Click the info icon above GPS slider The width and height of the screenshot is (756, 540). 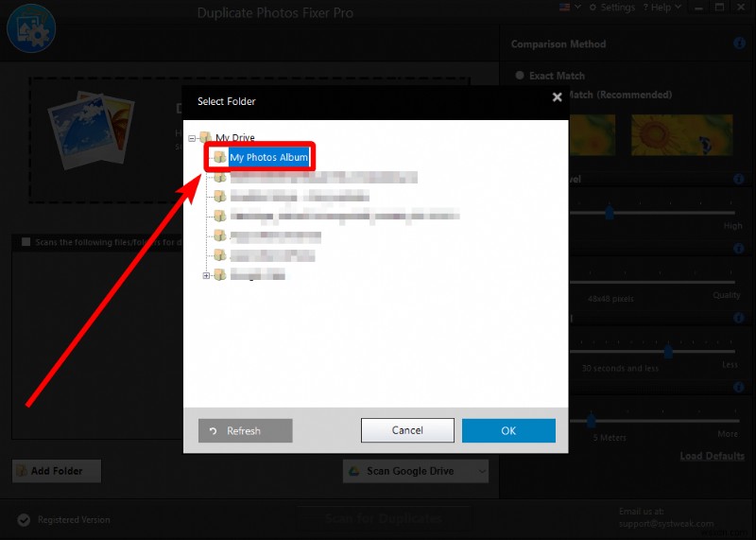coord(739,387)
